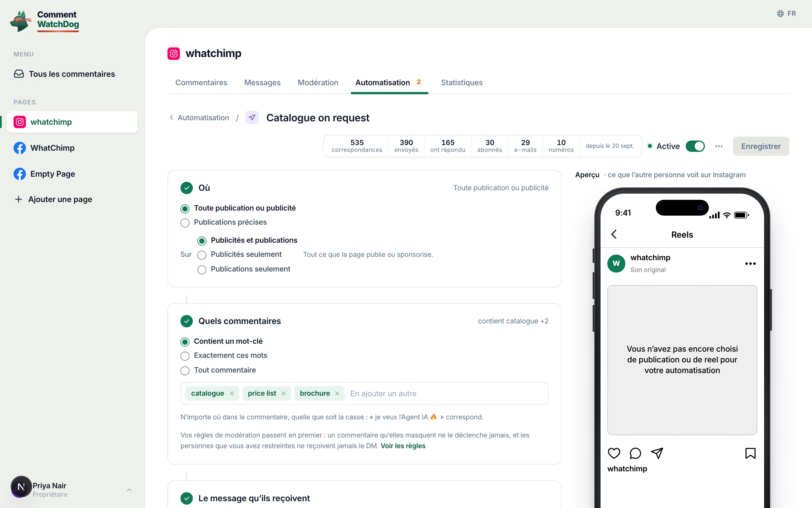Switch to the Statistiques tab

click(462, 83)
